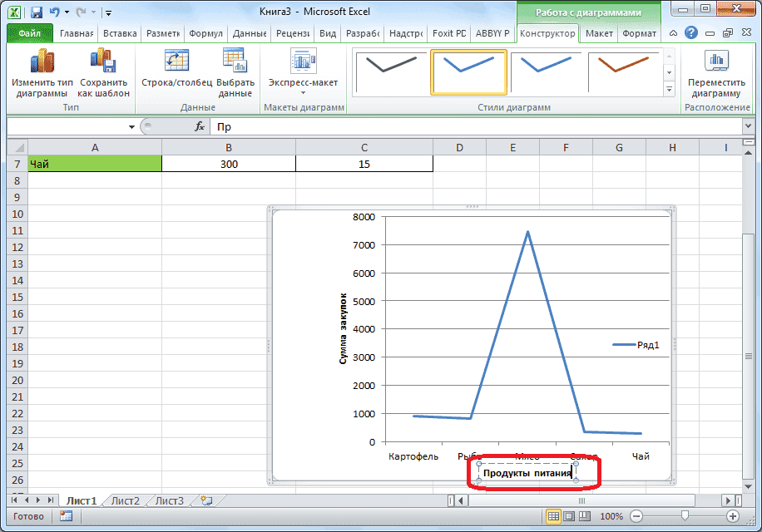Click the Insert Function fx button
The image size is (762, 532).
click(199, 127)
